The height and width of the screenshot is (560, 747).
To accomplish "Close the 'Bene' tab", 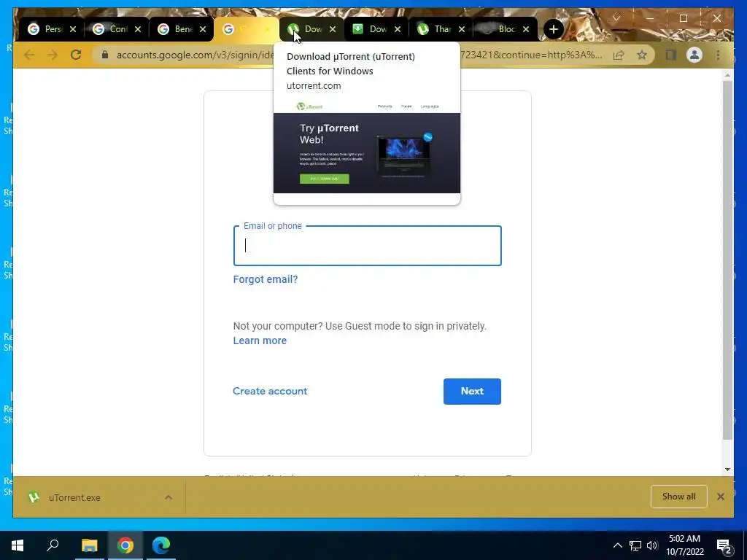I will [x=203, y=29].
